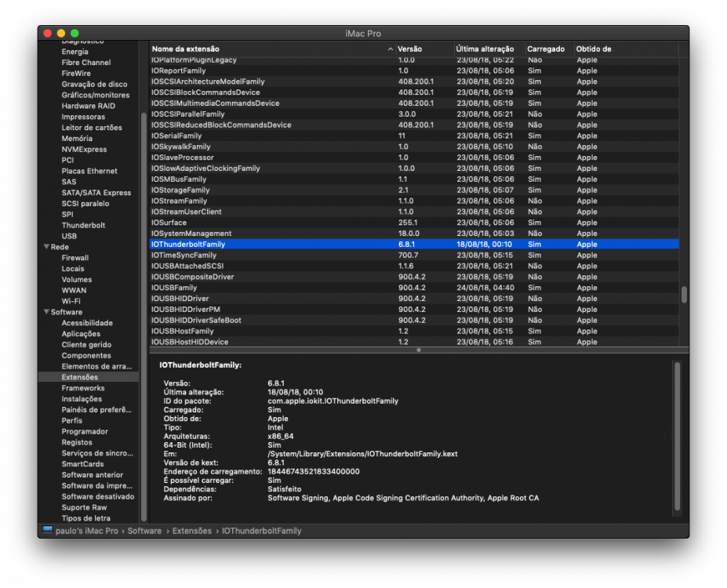Select IOSCSIParallelFamily extension row
The height and width of the screenshot is (588, 727).
pos(414,114)
